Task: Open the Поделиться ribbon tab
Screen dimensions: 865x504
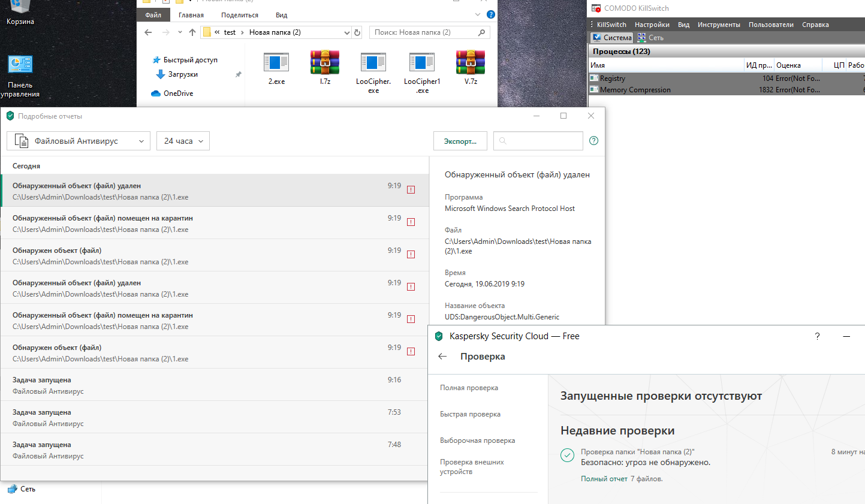Action: [x=240, y=15]
